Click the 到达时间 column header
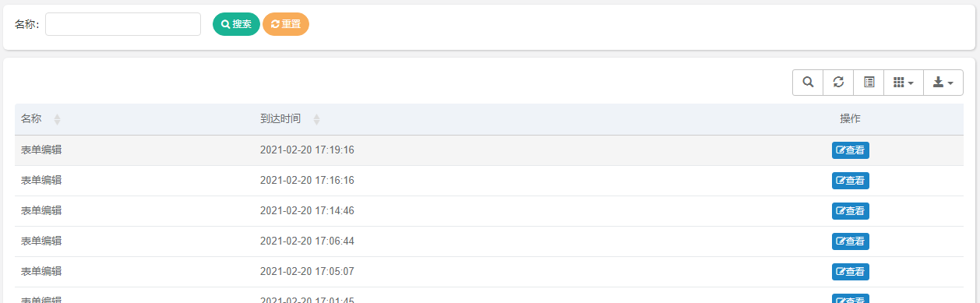The width and height of the screenshot is (980, 303). (x=280, y=119)
